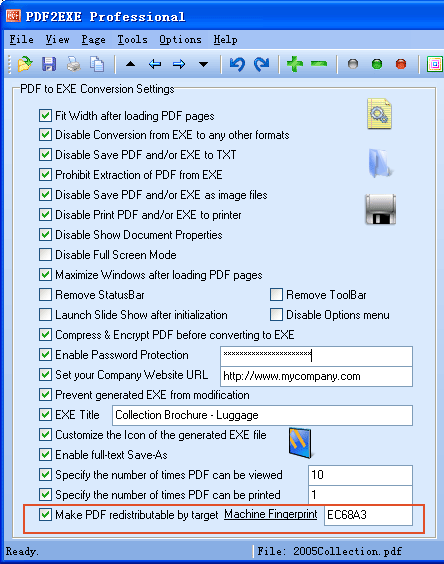
Task: Click the black up arrow toolbar icon
Action: 130,64
